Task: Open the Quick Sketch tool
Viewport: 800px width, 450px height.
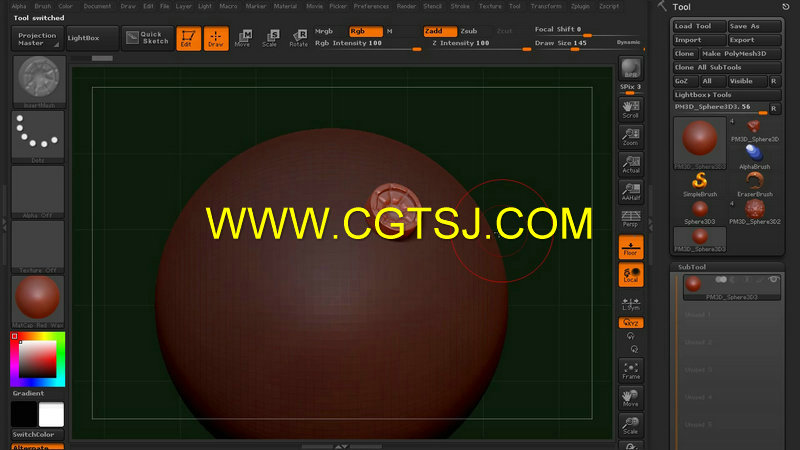Action: tap(147, 38)
